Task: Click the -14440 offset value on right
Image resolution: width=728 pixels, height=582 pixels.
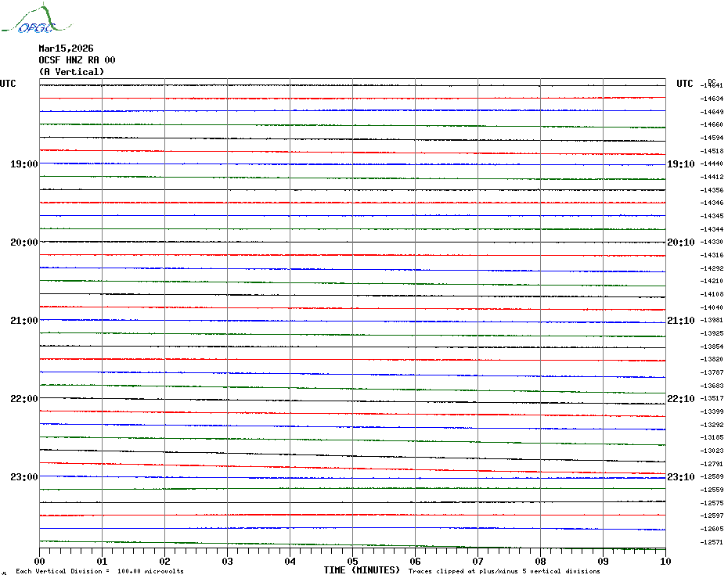Action: coord(712,163)
